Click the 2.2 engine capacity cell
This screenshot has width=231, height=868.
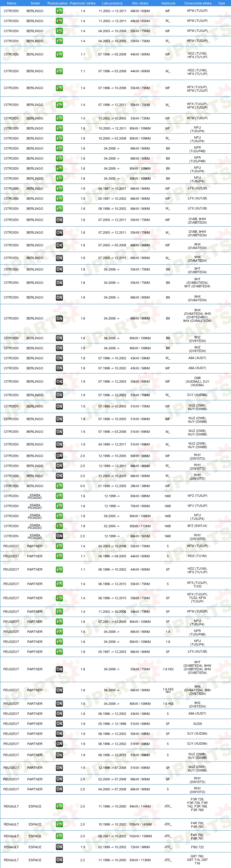tap(83, 860)
